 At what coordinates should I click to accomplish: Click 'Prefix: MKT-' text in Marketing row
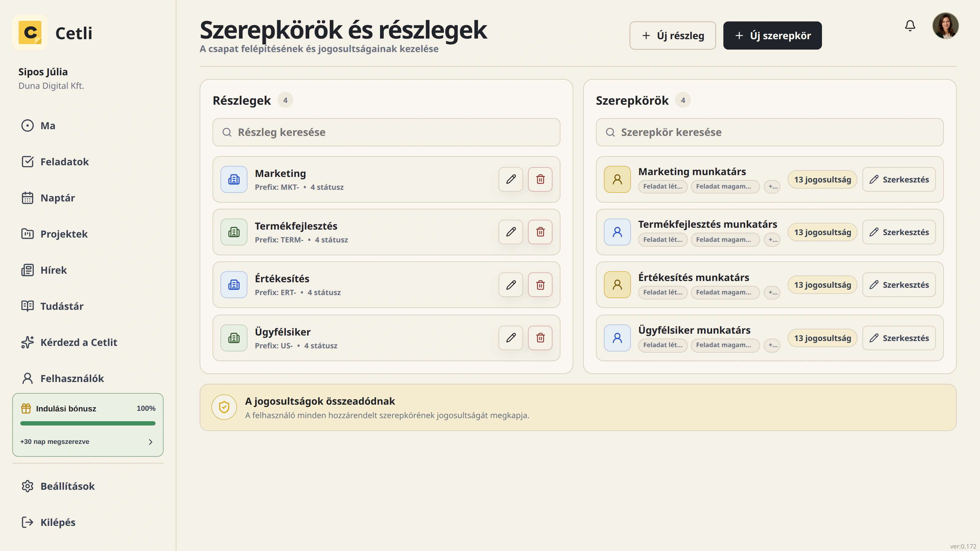pyautogui.click(x=277, y=187)
